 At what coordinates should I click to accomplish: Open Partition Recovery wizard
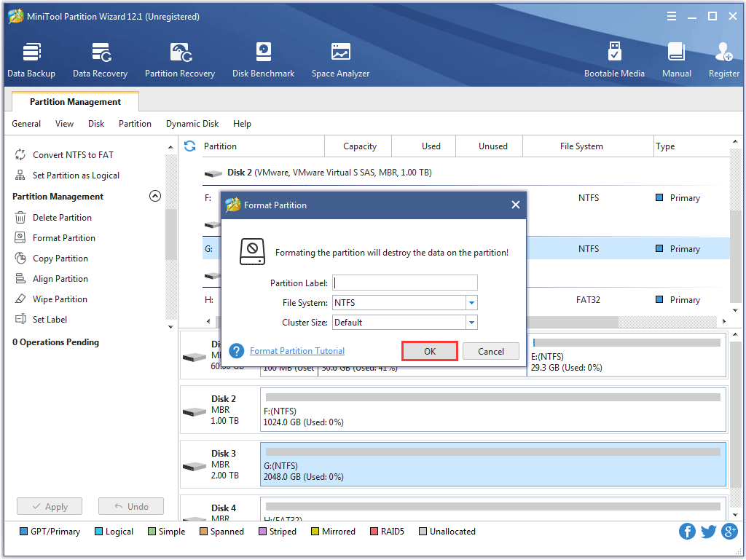click(x=180, y=60)
